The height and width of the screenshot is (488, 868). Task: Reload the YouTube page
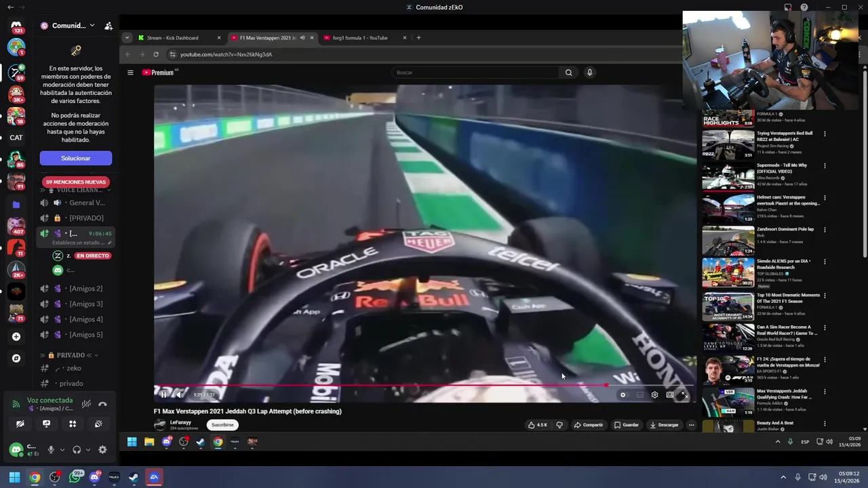(156, 54)
